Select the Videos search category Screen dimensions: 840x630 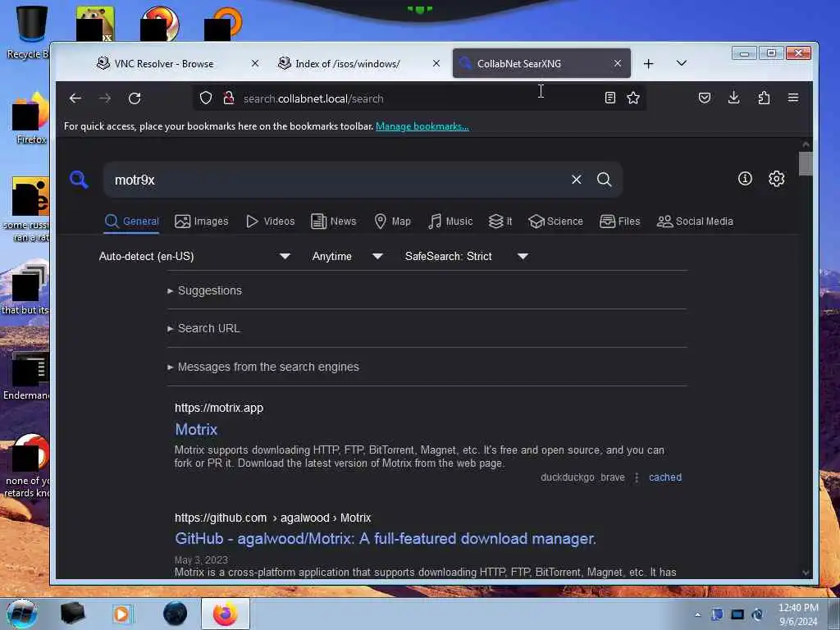click(x=270, y=221)
